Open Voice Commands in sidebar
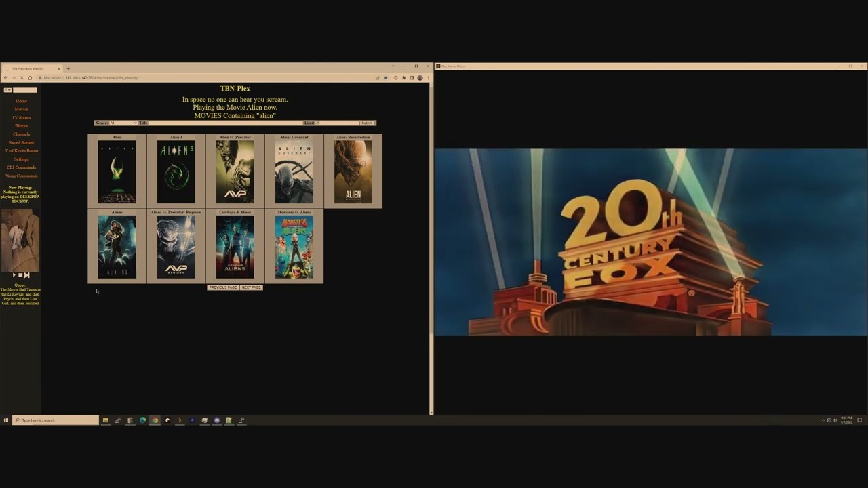This screenshot has height=488, width=868. tap(21, 176)
